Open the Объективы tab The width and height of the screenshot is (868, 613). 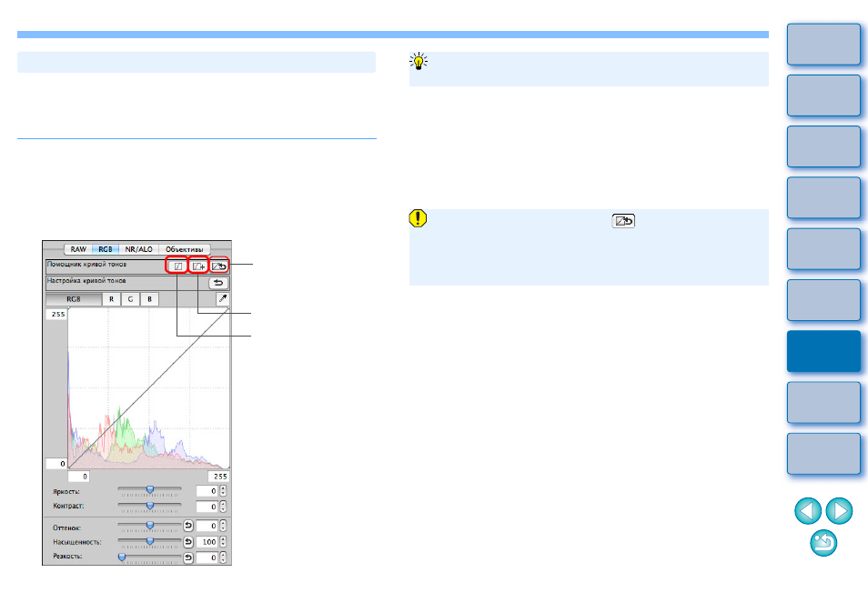(185, 249)
